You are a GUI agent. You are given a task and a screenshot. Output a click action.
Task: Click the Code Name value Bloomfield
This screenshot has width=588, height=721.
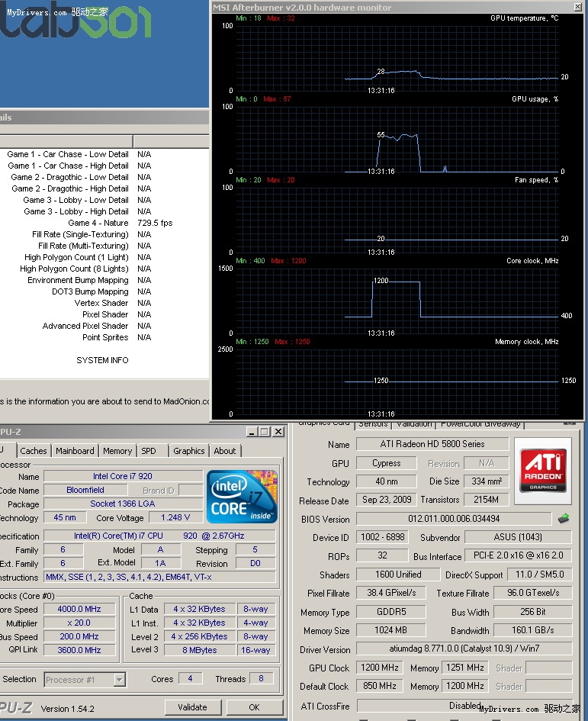tap(85, 490)
